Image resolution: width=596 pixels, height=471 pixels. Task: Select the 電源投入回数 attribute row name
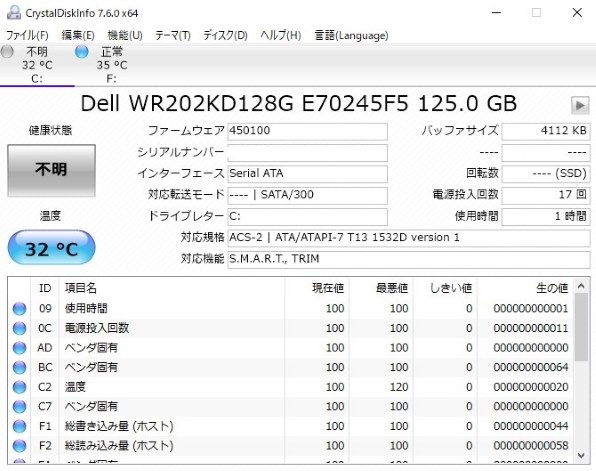(x=97, y=328)
